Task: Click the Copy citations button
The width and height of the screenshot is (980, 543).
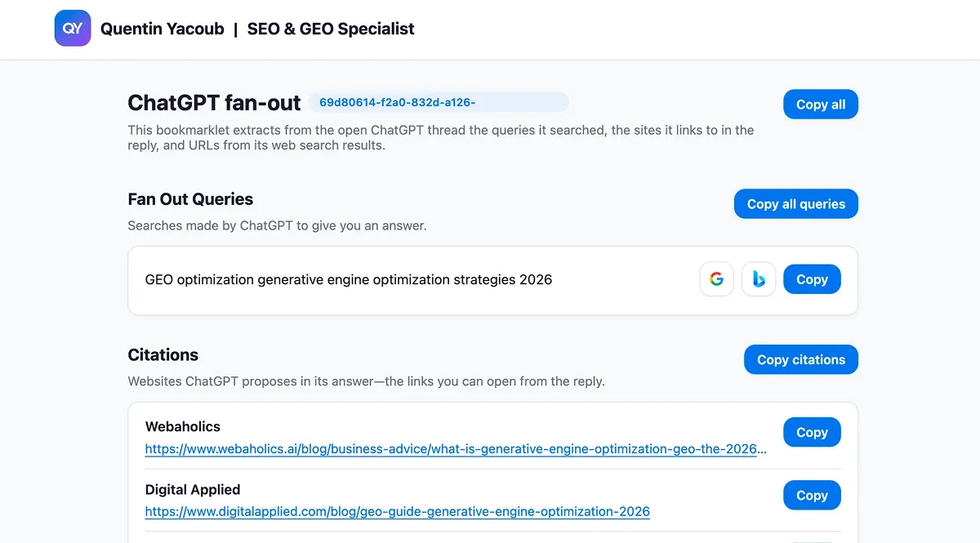Action: click(x=800, y=359)
